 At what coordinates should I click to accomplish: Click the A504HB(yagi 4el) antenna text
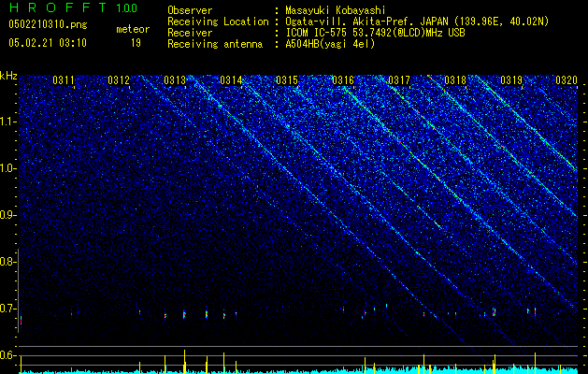[330, 44]
